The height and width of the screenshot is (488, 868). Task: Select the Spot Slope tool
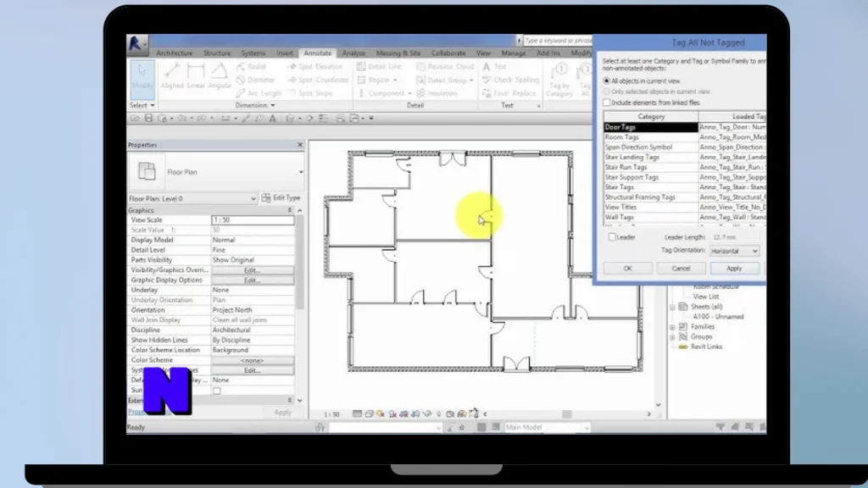pos(310,93)
